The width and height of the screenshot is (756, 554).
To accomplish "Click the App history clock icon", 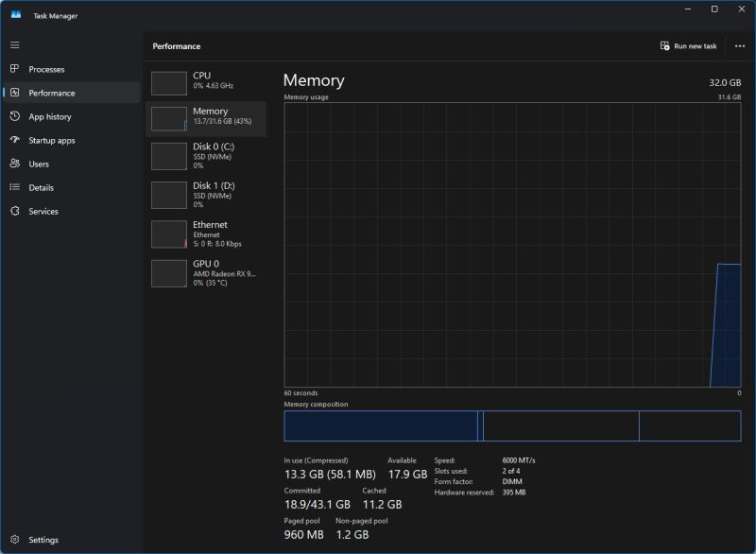I will point(15,116).
